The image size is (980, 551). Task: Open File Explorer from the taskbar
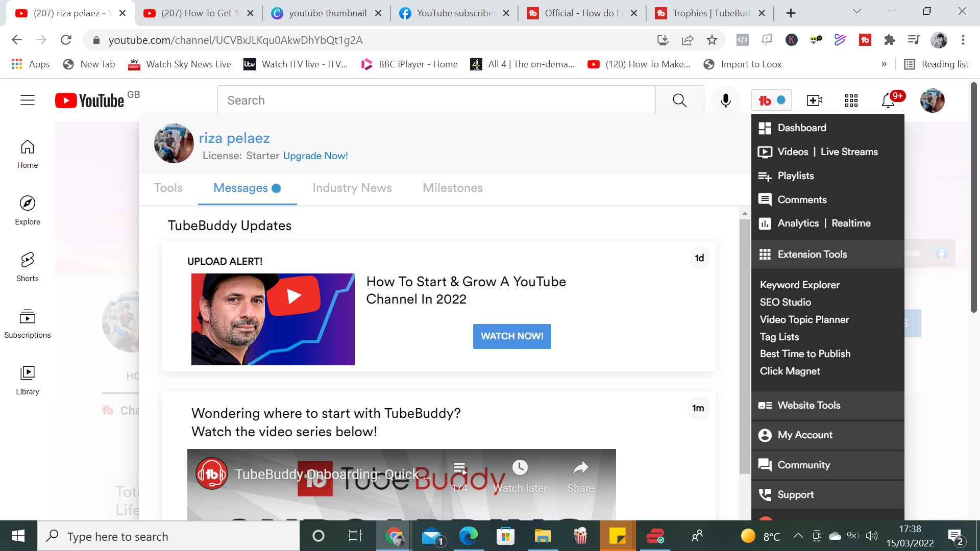[543, 536]
